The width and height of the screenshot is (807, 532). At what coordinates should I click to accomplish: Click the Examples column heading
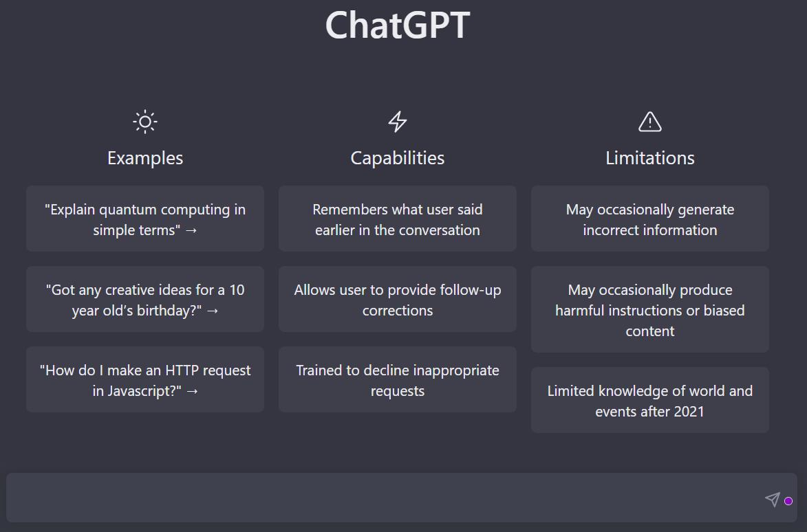144,157
